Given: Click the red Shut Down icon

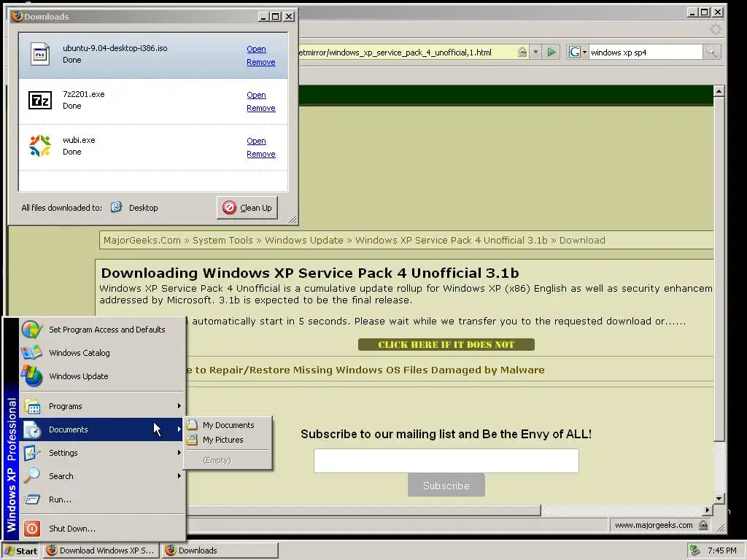Looking at the screenshot, I should click(x=32, y=529).
